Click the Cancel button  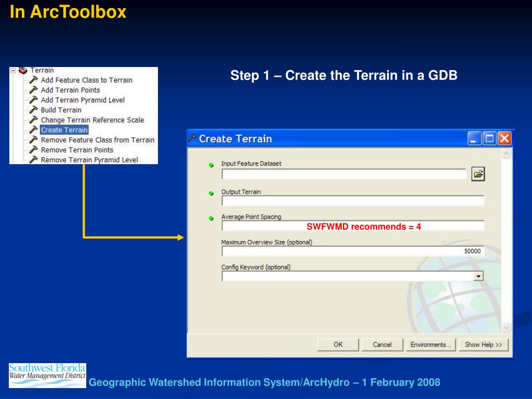382,345
